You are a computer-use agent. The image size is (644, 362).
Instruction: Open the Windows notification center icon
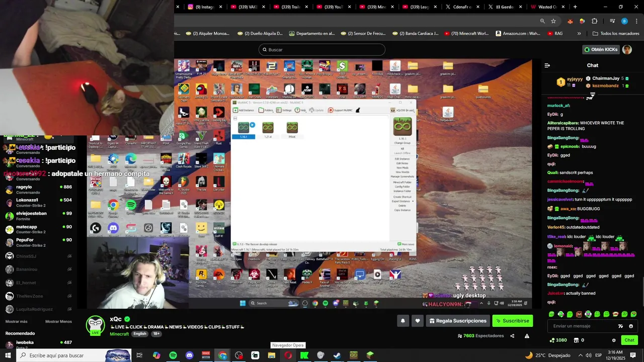coord(633,355)
